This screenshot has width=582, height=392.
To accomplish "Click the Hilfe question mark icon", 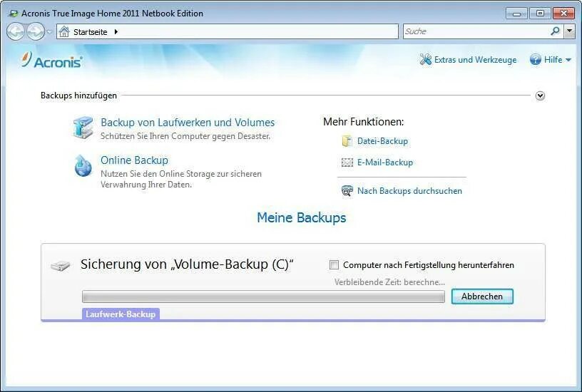I will (x=535, y=59).
